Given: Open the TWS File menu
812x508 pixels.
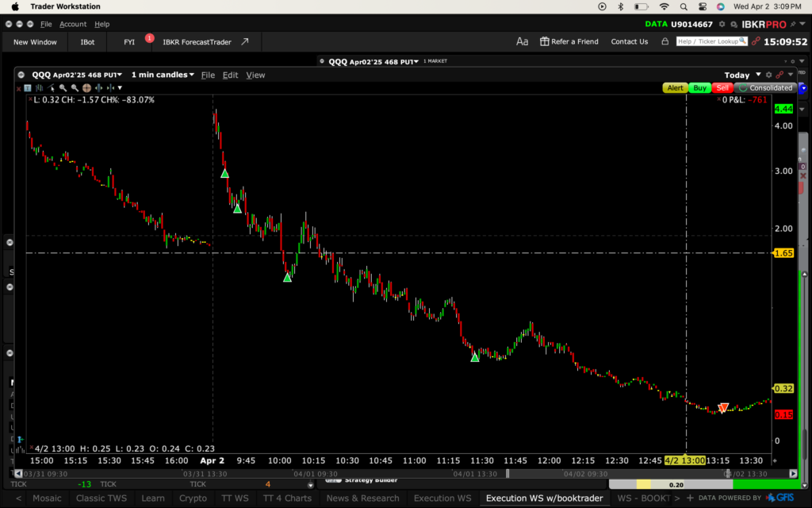Looking at the screenshot, I should (x=46, y=25).
